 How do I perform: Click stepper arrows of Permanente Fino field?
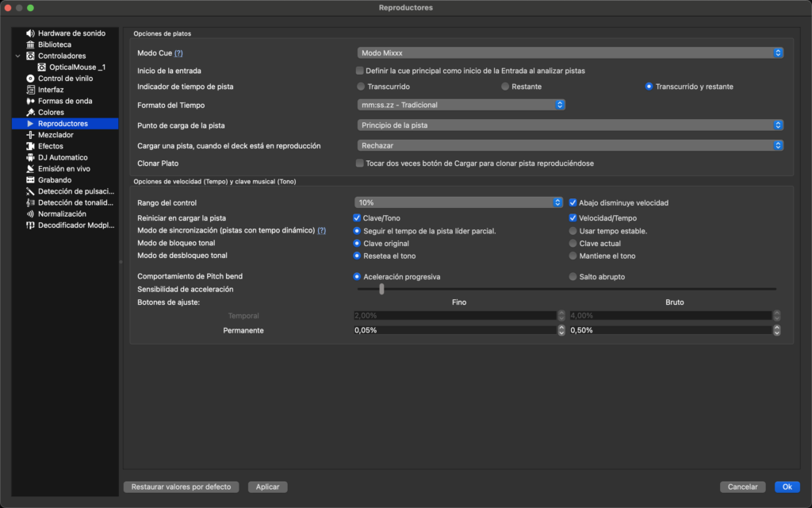561,330
